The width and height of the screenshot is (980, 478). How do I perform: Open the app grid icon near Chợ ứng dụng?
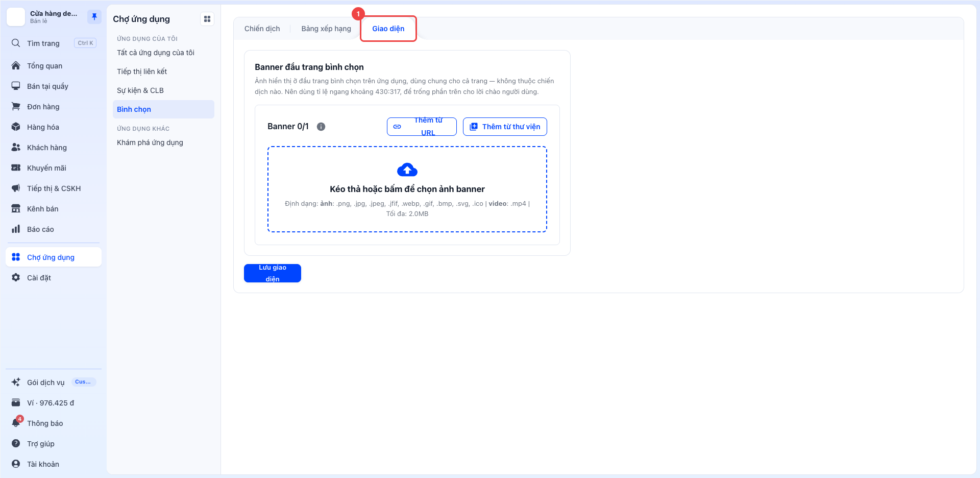pos(207,19)
